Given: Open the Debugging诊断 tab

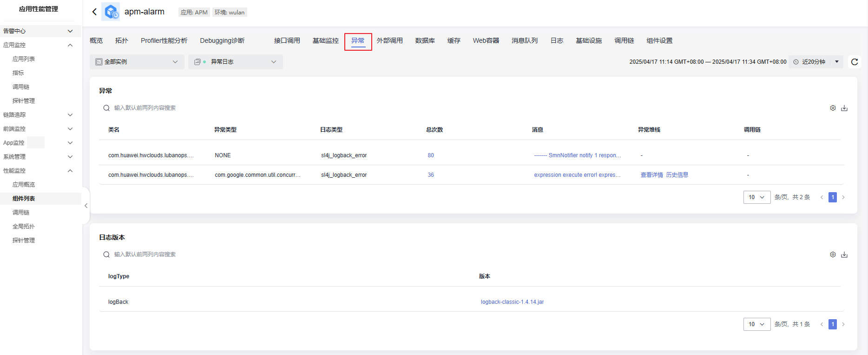Looking at the screenshot, I should [x=222, y=41].
